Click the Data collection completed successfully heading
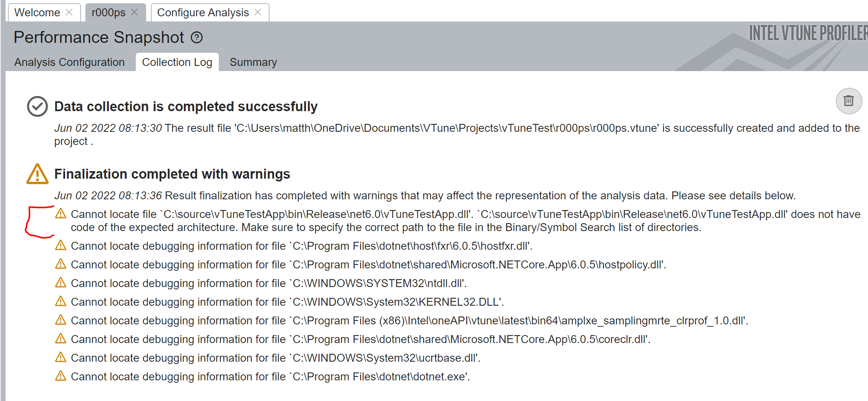 pyautogui.click(x=186, y=107)
